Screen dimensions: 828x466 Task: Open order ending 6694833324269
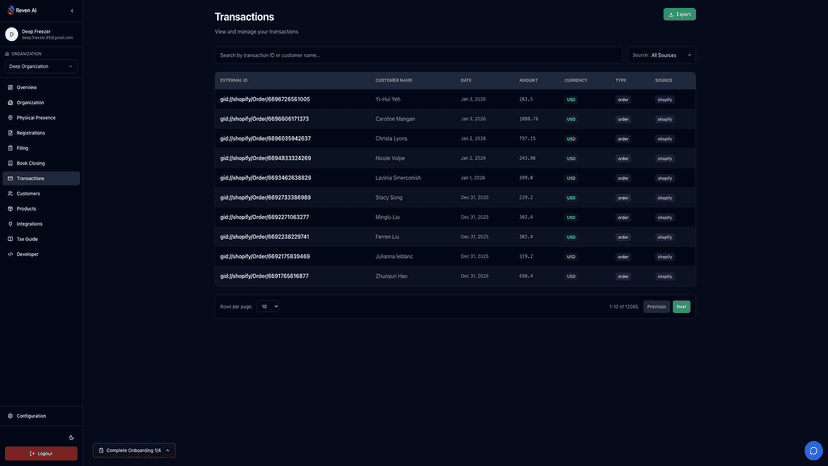[266, 158]
